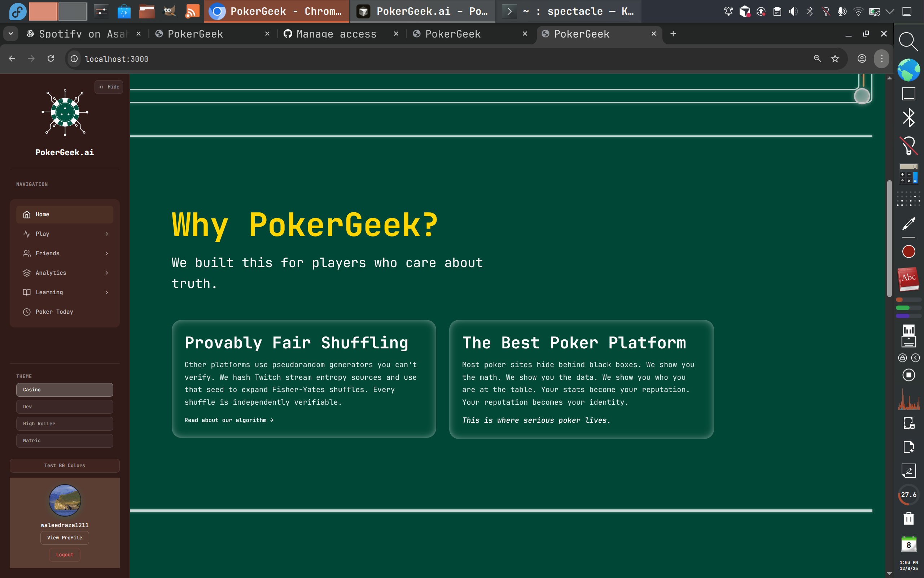
Task: Reload the current page
Action: tap(51, 58)
